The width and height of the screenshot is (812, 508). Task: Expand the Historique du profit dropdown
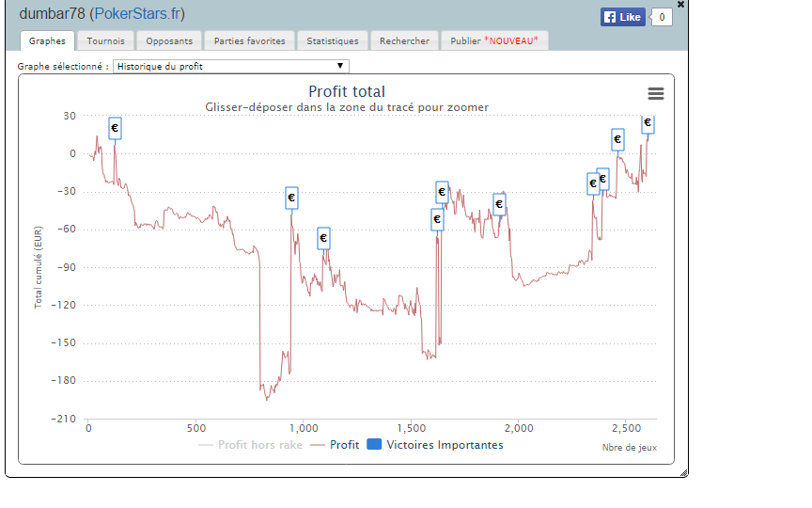[231, 67]
